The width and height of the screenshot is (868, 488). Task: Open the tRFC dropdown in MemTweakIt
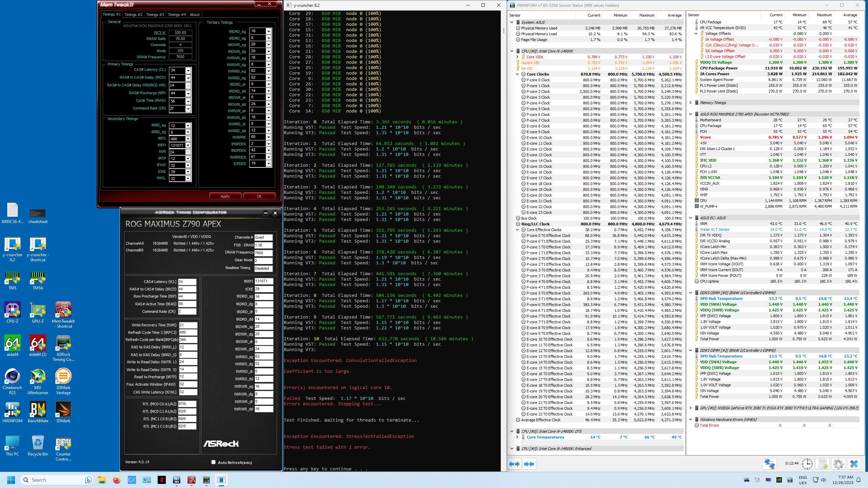[188, 139]
